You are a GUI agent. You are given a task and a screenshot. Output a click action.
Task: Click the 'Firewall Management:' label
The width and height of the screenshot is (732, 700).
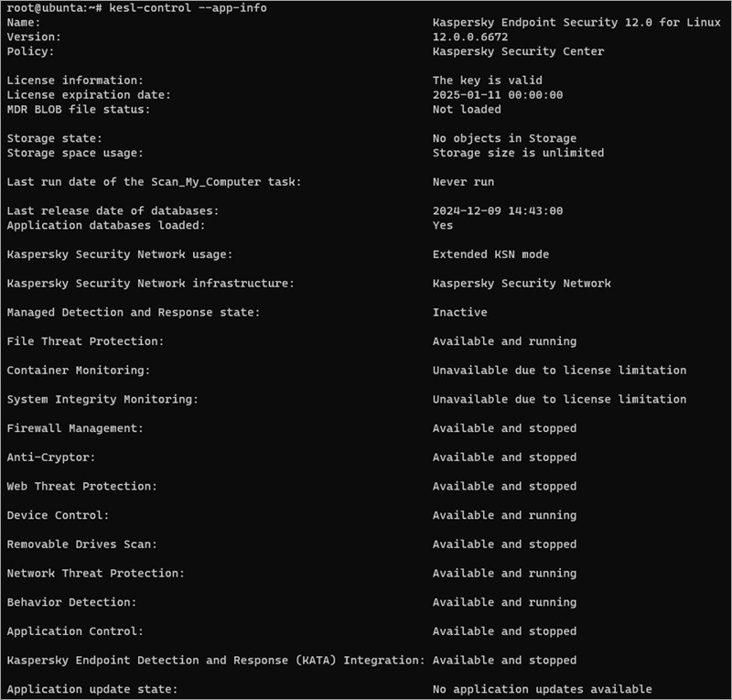[x=75, y=428]
